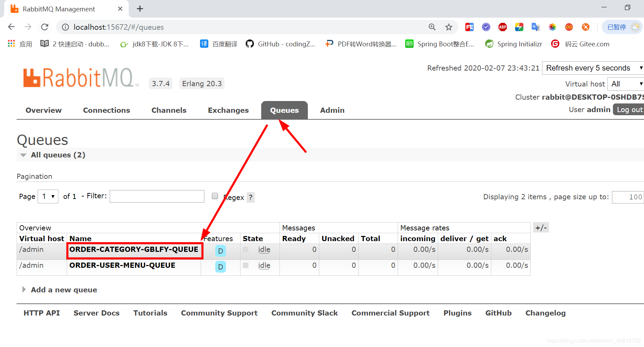Screen dimensions: 644x347
Task: Open the Spring Initializr bookmark
Action: [513, 44]
